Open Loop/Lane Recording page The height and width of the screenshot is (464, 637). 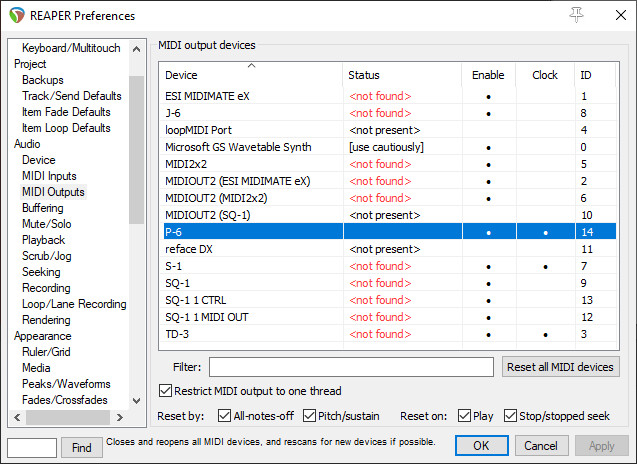(74, 304)
